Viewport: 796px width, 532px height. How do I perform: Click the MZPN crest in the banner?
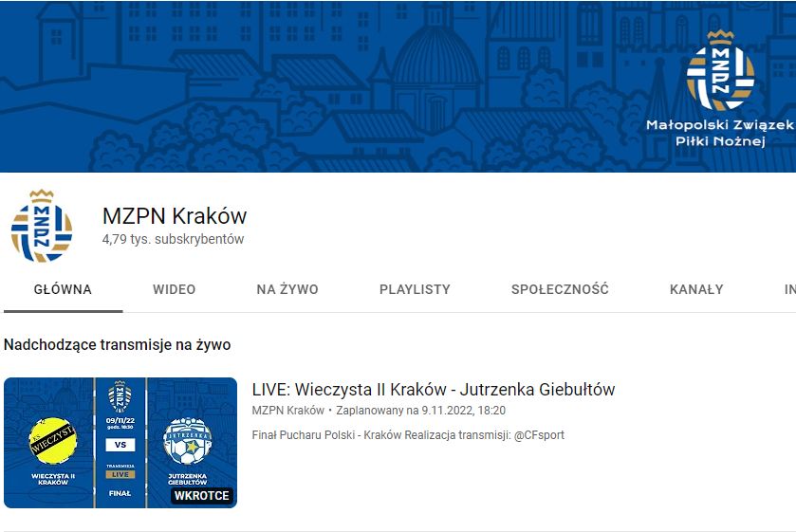721,71
